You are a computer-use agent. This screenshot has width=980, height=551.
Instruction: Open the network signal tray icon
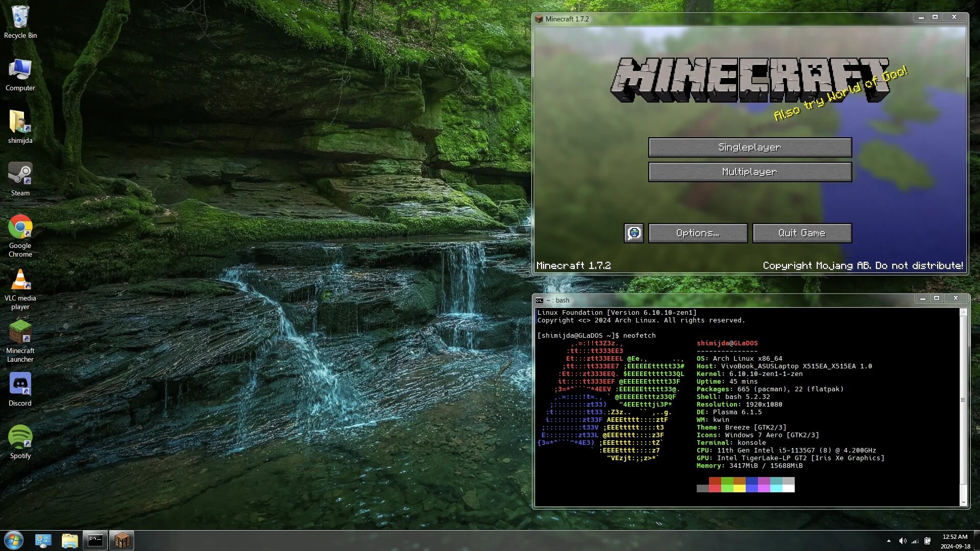pyautogui.click(x=915, y=541)
